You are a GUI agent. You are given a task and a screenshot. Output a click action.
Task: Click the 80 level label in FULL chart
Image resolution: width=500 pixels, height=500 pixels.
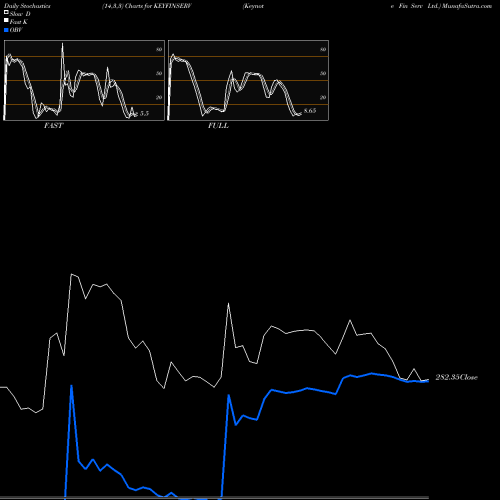(x=323, y=49)
